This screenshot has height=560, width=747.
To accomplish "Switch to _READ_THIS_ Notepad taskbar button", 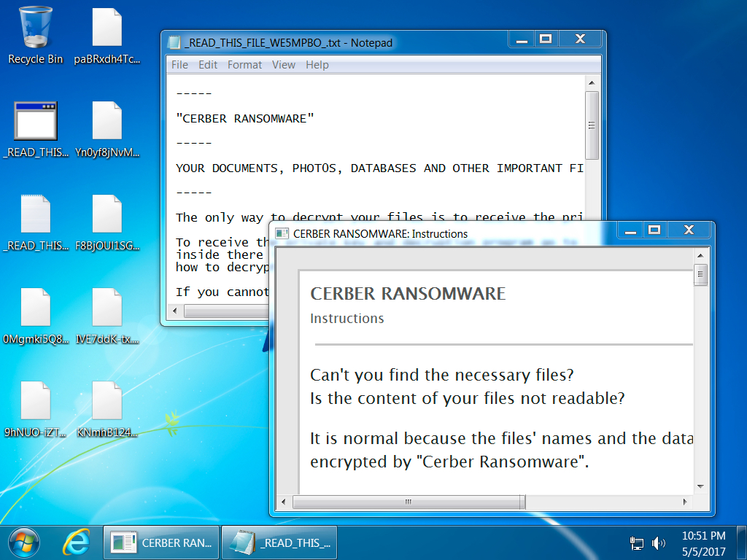I will coord(279,542).
